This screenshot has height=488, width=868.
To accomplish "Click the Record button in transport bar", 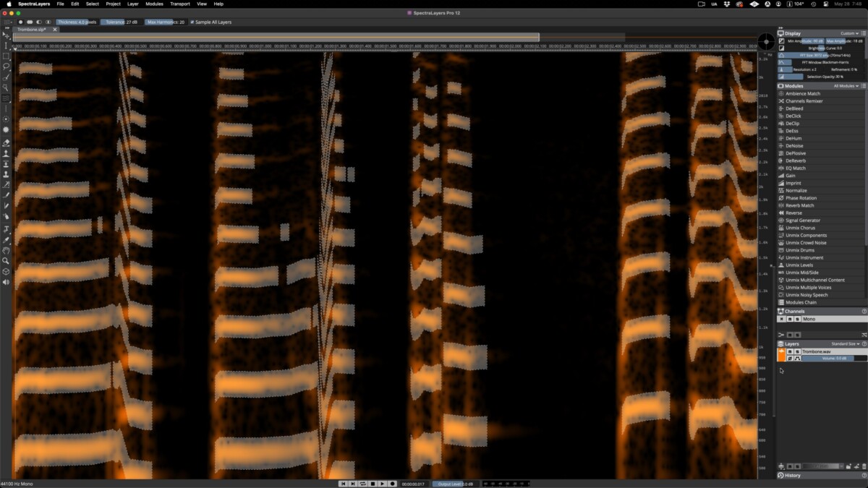I will pyautogui.click(x=393, y=484).
